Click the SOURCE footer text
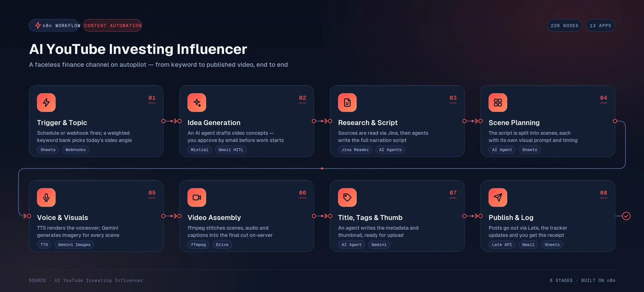 pos(86,281)
